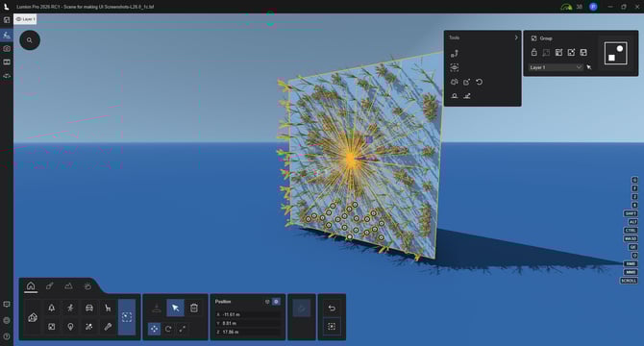Click the user profile avatar

point(593,7)
